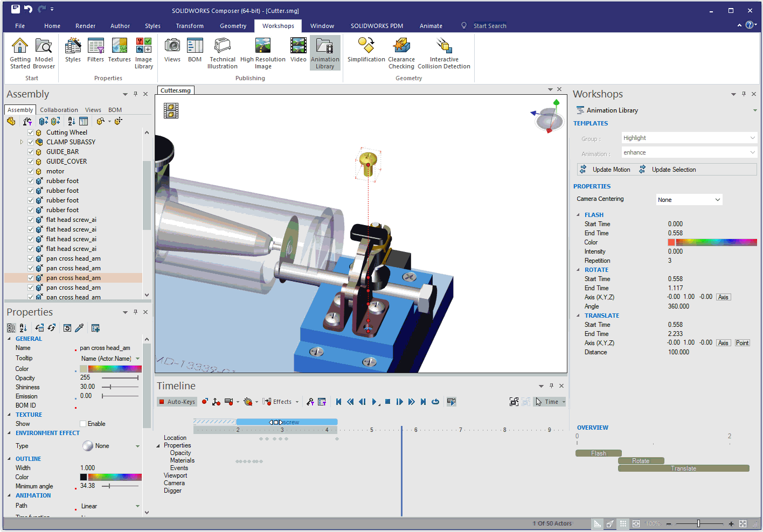Toggle CLAMP SUBASSY visibility checkbox
The height and width of the screenshot is (532, 763).
[31, 142]
